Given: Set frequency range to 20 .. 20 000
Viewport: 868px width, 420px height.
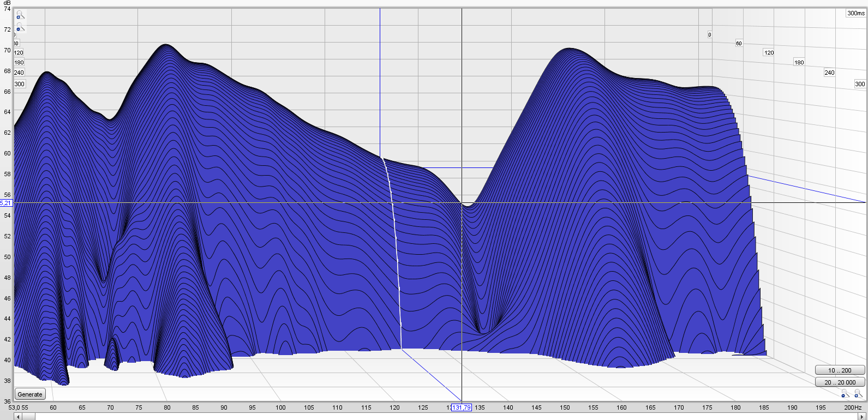Looking at the screenshot, I should 840,382.
